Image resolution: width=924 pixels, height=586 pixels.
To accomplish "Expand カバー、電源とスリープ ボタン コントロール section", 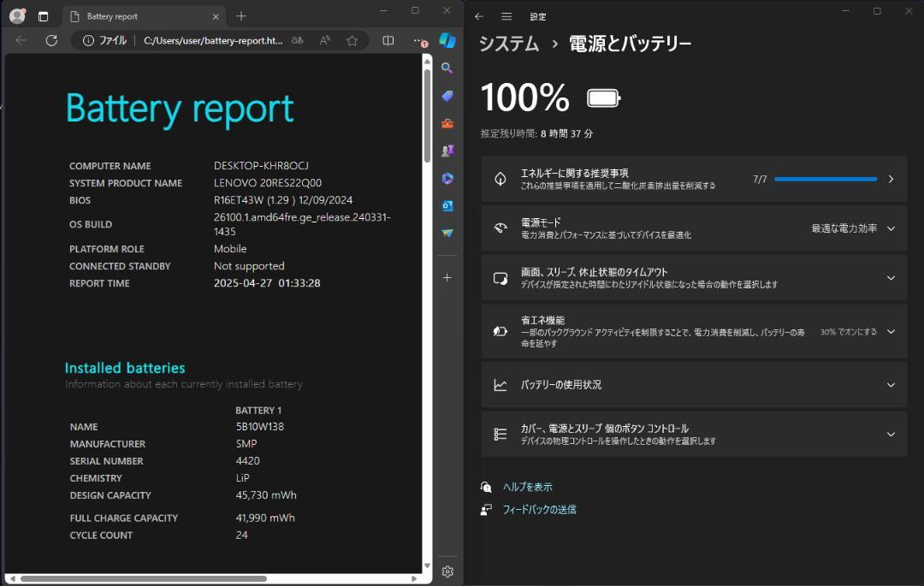I will click(694, 435).
